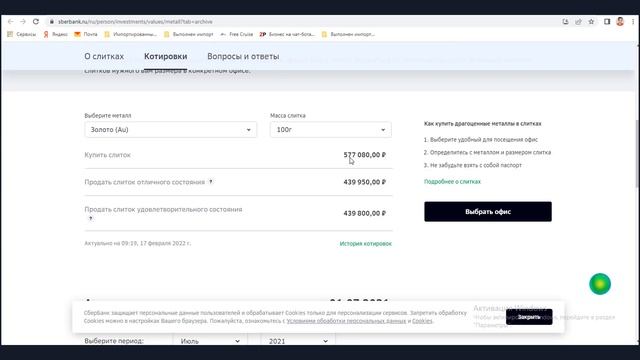Close the cookie notice with Закрыть

click(x=529, y=317)
